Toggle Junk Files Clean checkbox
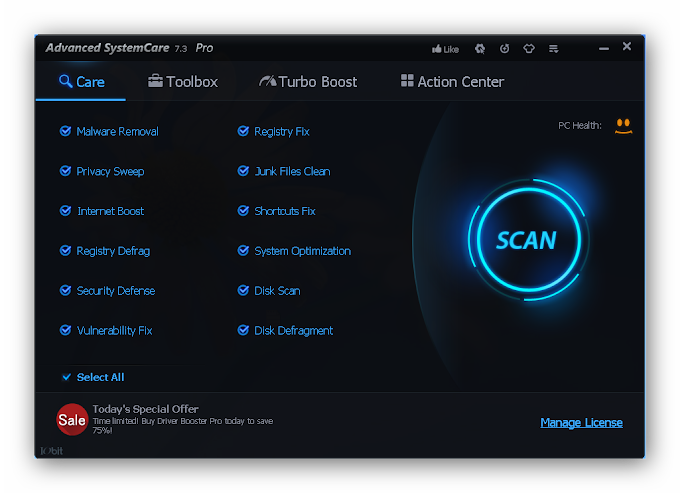Image resolution: width=680 pixels, height=493 pixels. pyautogui.click(x=243, y=171)
